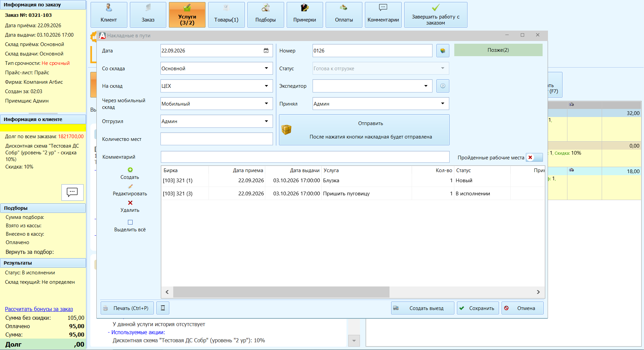Open the Примерки toolbar section
Image resolution: width=644 pixels, height=350 pixels.
pos(305,15)
